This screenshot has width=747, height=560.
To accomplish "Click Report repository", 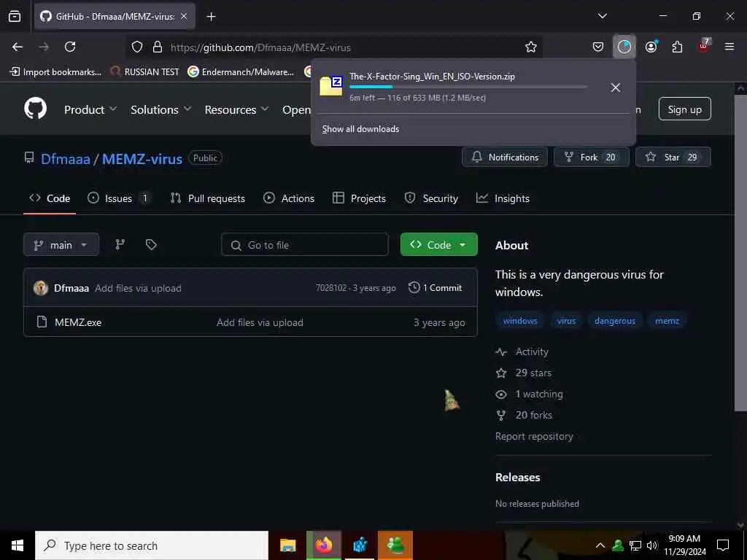I will click(x=534, y=437).
